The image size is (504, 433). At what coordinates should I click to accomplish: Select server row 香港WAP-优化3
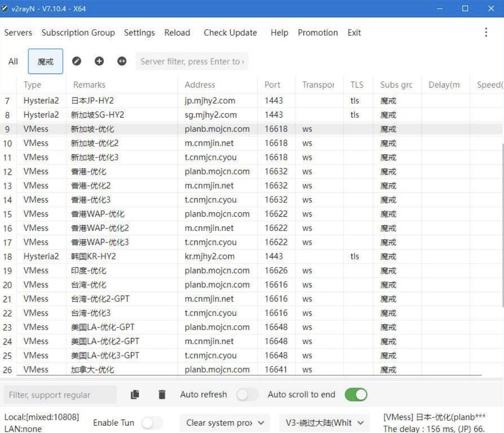pyautogui.click(x=251, y=242)
